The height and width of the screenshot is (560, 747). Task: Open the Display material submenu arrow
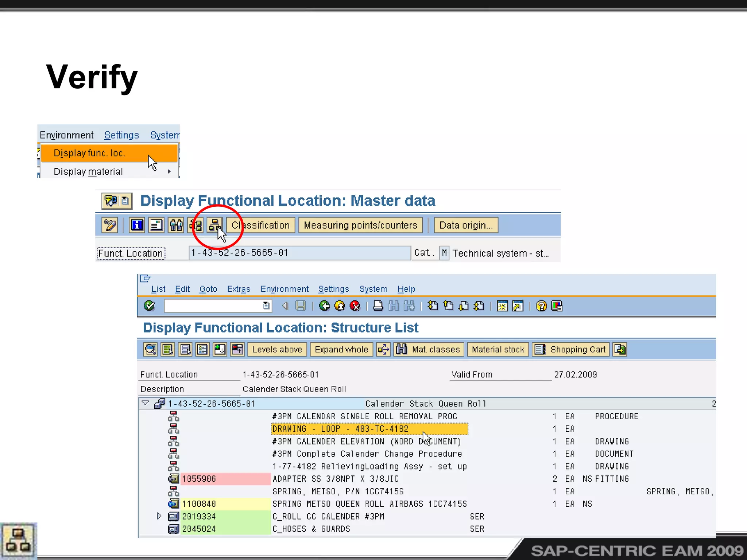169,171
